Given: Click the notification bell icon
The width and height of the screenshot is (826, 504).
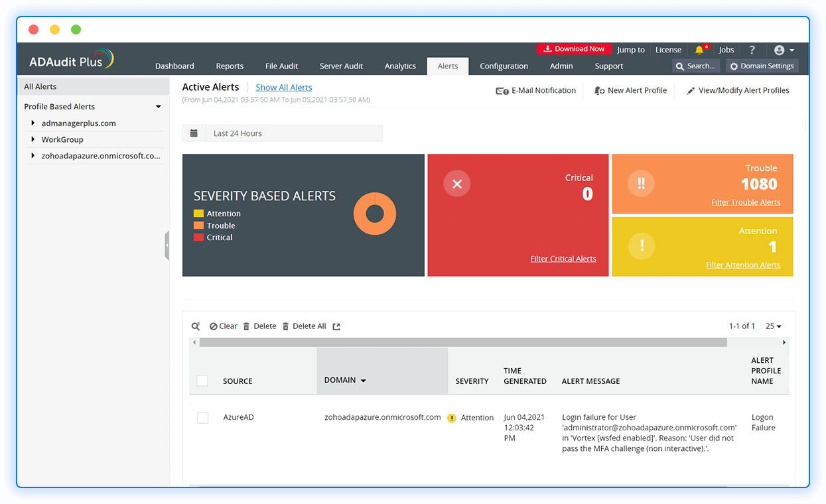Looking at the screenshot, I should coord(699,50).
